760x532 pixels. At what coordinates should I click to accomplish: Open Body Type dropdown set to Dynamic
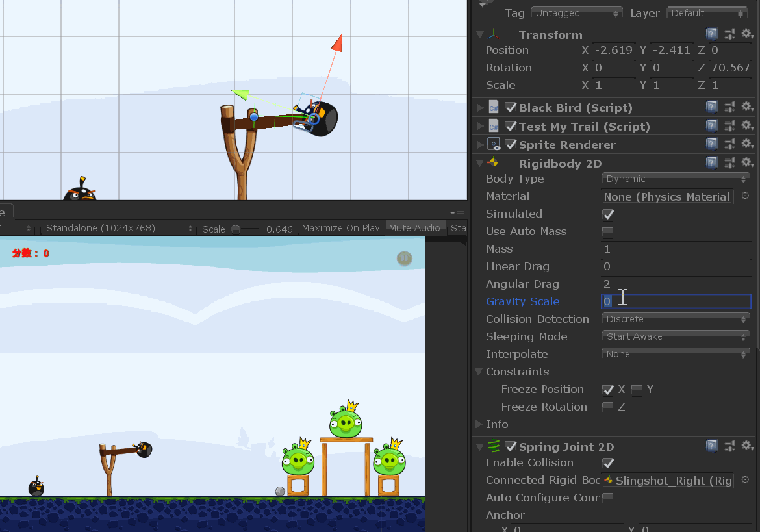676,179
